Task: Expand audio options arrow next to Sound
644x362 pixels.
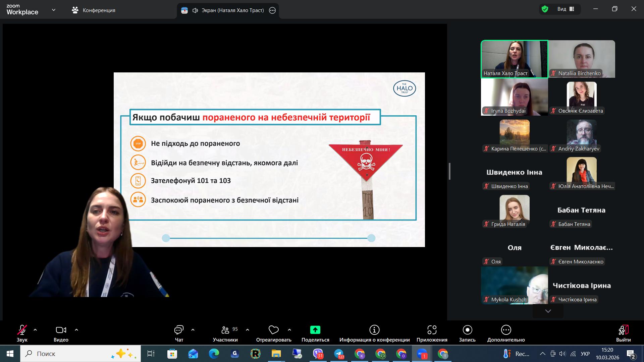Action: click(x=35, y=330)
